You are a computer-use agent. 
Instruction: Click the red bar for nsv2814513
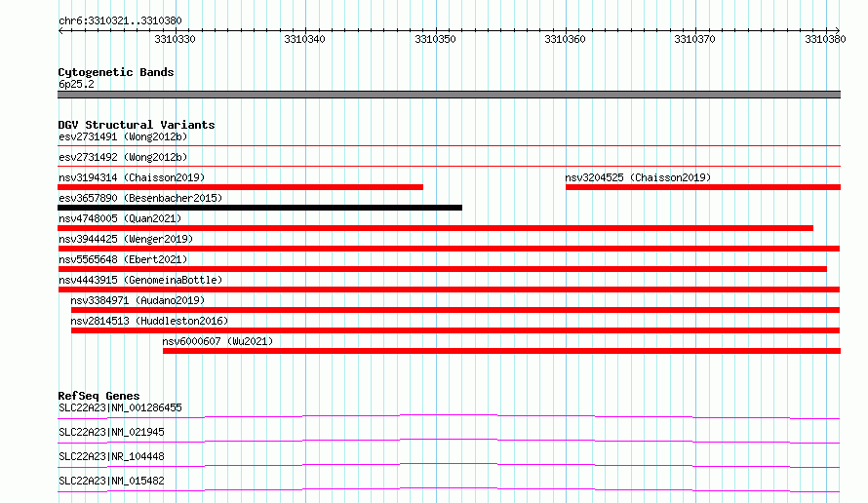(x=455, y=330)
